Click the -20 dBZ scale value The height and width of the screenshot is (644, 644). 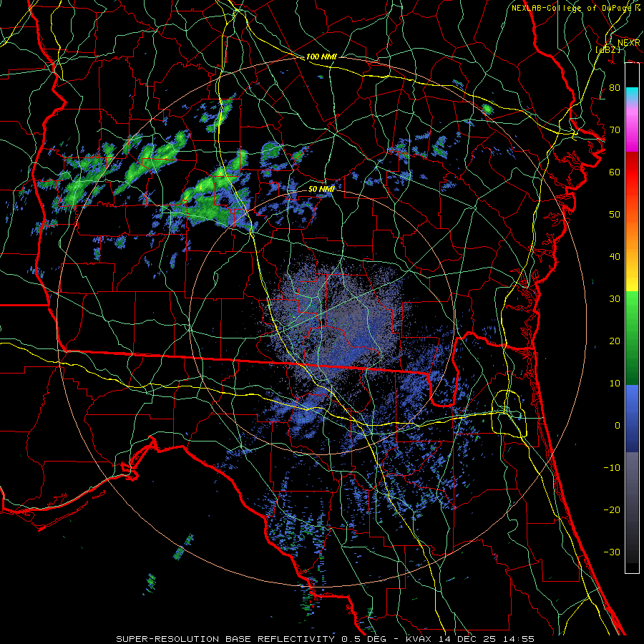612,510
